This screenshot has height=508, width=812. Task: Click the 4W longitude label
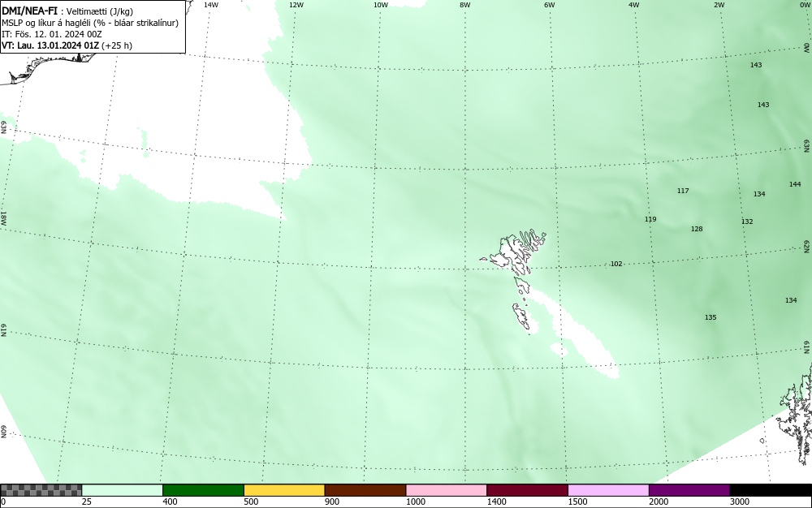[x=634, y=5]
